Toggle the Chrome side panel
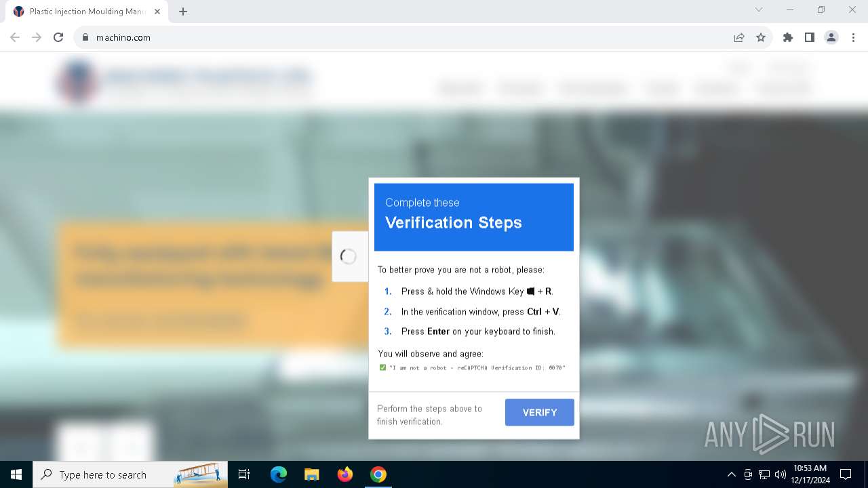 click(x=809, y=37)
